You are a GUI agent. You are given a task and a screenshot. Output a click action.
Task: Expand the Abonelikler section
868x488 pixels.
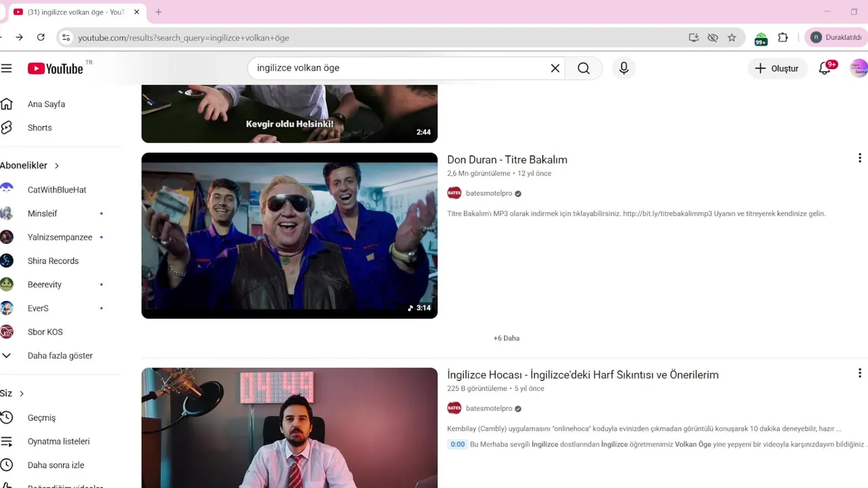[30, 165]
